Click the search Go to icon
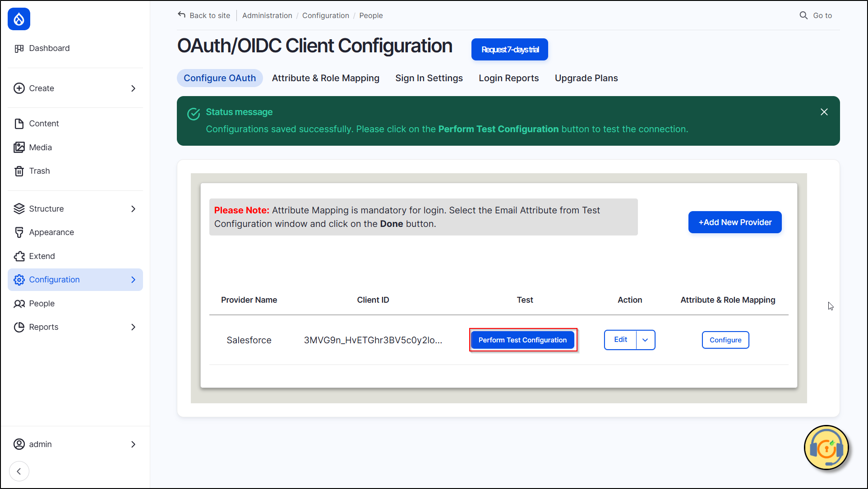 803,15
